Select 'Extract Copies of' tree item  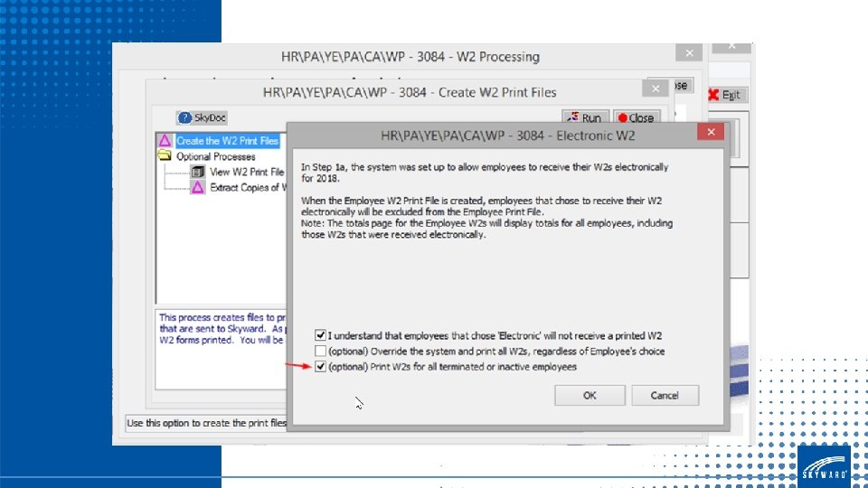pyautogui.click(x=248, y=188)
